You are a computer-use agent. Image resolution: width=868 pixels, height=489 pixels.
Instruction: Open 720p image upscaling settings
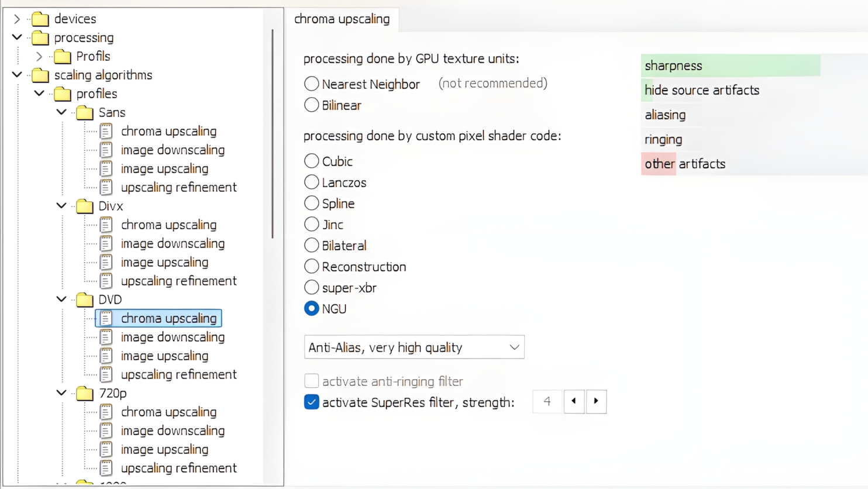(164, 450)
